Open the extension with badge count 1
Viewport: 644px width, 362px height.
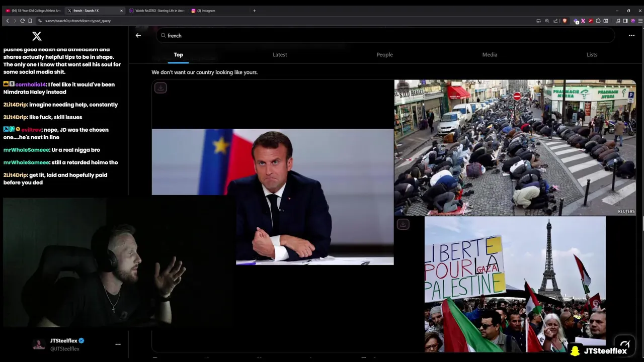(576, 21)
